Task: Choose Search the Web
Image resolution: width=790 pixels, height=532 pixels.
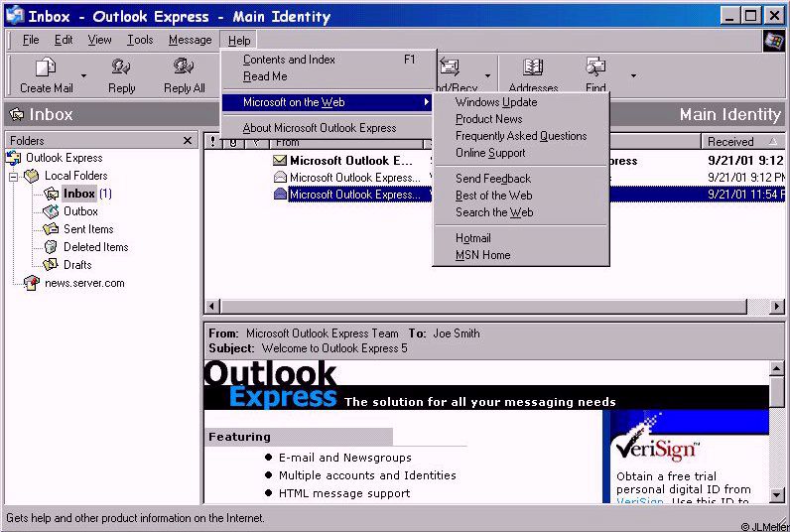Action: [x=521, y=212]
